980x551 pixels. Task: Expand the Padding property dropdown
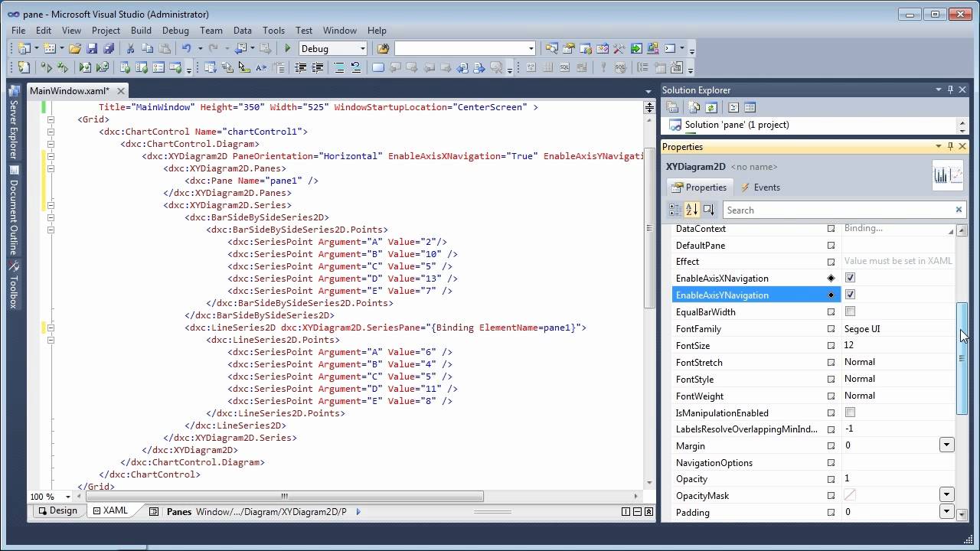tap(946, 512)
